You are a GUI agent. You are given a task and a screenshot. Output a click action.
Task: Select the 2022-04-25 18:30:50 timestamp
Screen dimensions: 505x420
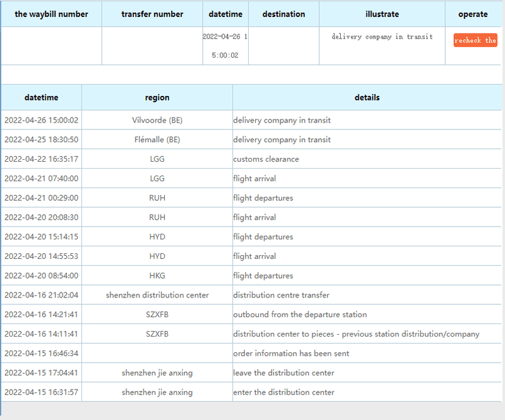pyautogui.click(x=41, y=140)
